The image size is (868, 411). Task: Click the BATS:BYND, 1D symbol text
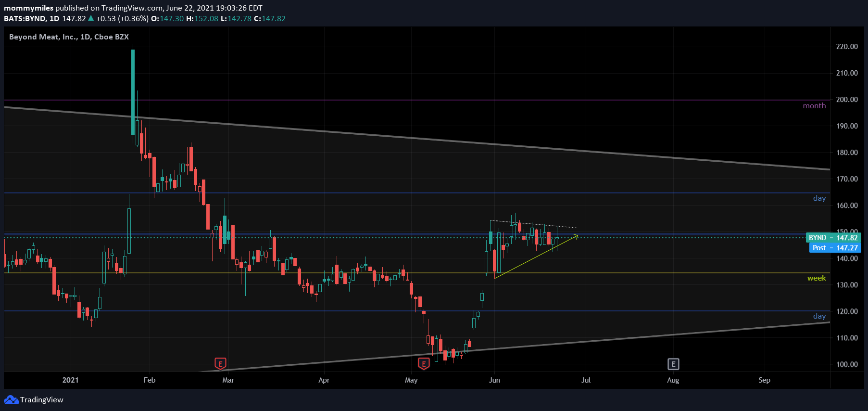pos(32,19)
